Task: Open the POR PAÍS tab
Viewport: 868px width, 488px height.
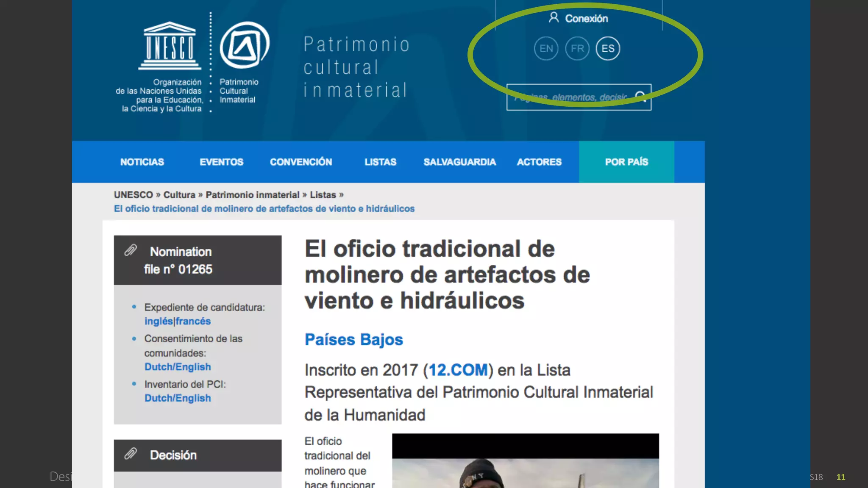Action: click(626, 162)
